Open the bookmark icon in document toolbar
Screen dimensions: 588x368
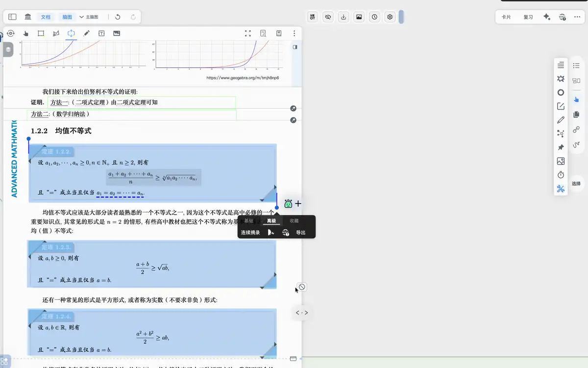(x=279, y=33)
